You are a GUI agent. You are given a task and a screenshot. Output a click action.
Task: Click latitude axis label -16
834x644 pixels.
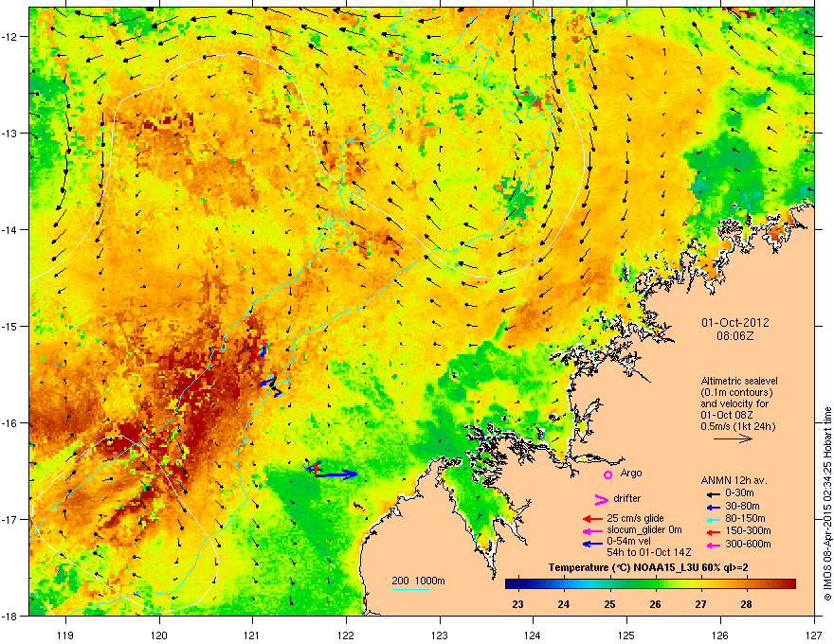(10, 423)
